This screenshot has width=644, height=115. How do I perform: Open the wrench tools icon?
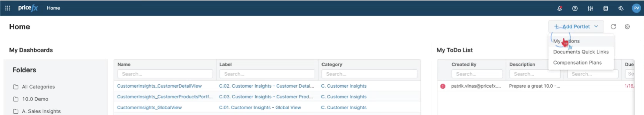pyautogui.click(x=621, y=8)
